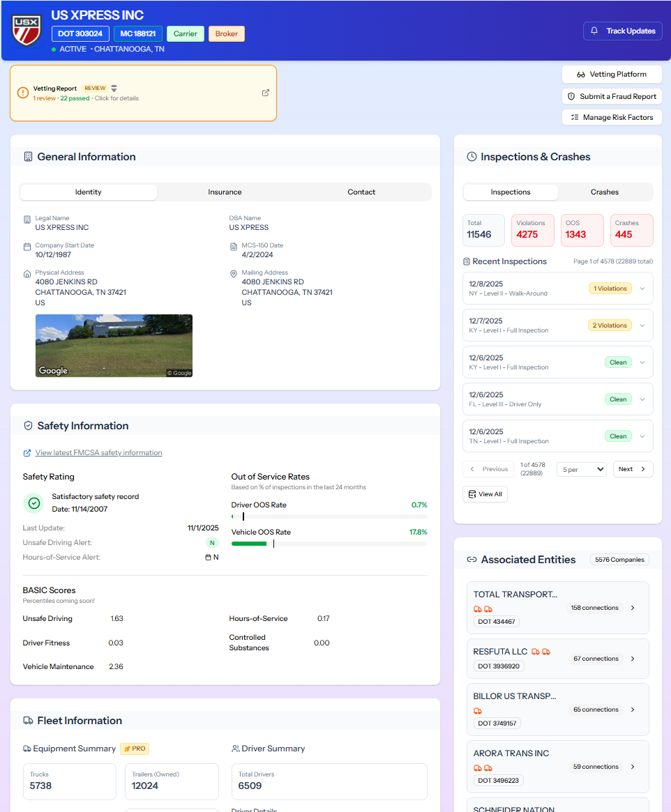Screen dimensions: 671x812
Task: Click the Submit a Fraud Report shield icon
Action: (x=572, y=96)
